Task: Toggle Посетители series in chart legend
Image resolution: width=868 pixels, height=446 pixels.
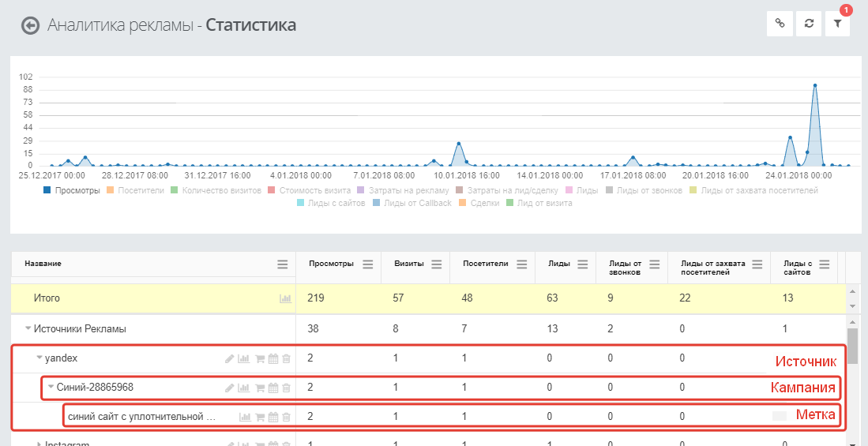Action: (134, 190)
